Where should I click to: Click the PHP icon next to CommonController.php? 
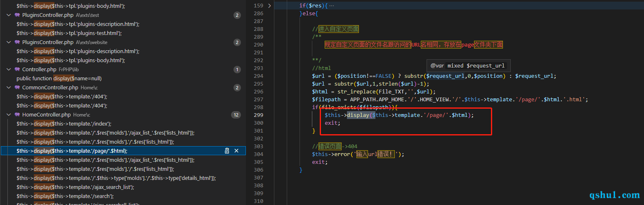[x=17, y=88]
